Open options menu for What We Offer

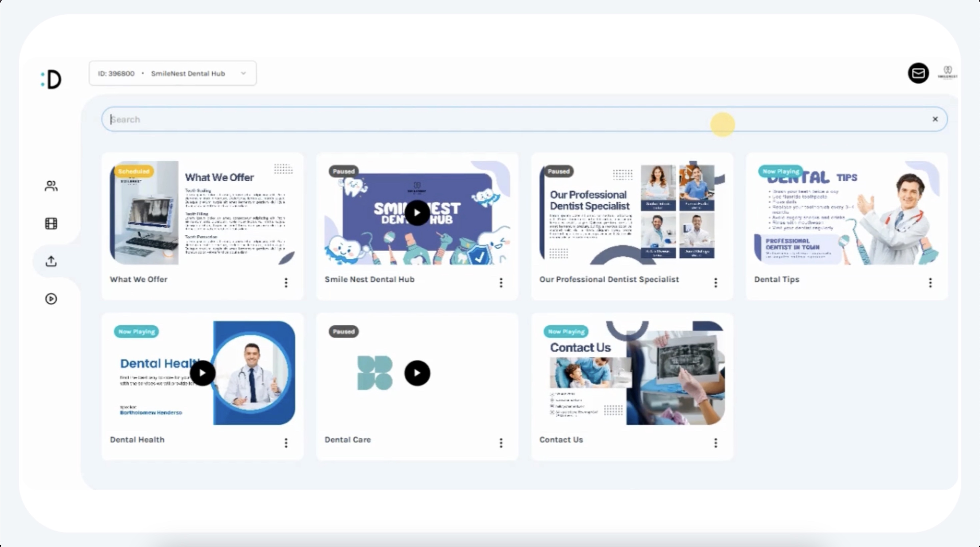coord(286,282)
